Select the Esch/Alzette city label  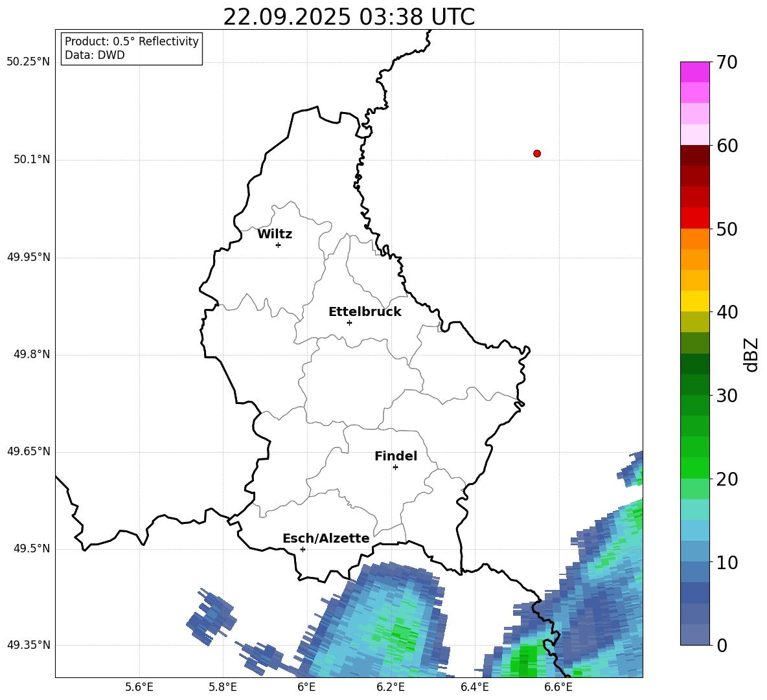tap(326, 539)
